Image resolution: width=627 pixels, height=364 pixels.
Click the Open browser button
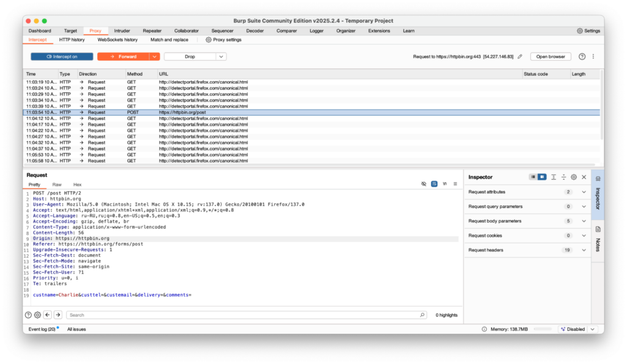[x=550, y=56]
